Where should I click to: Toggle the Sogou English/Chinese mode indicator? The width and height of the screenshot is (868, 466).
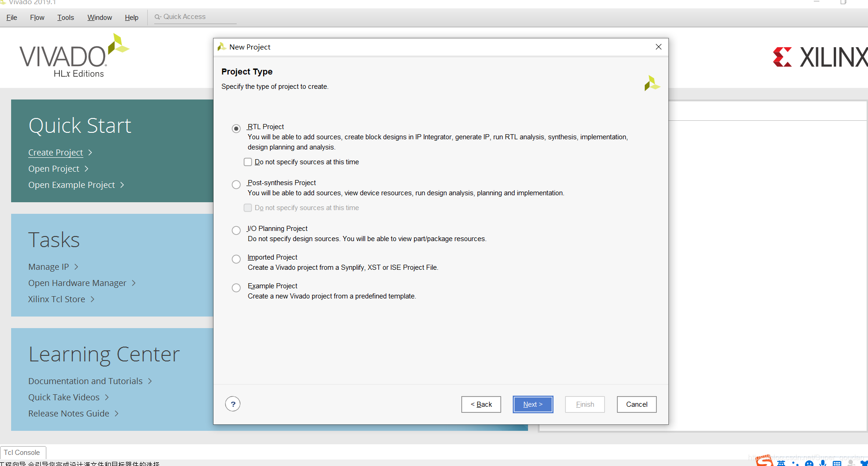point(781,463)
